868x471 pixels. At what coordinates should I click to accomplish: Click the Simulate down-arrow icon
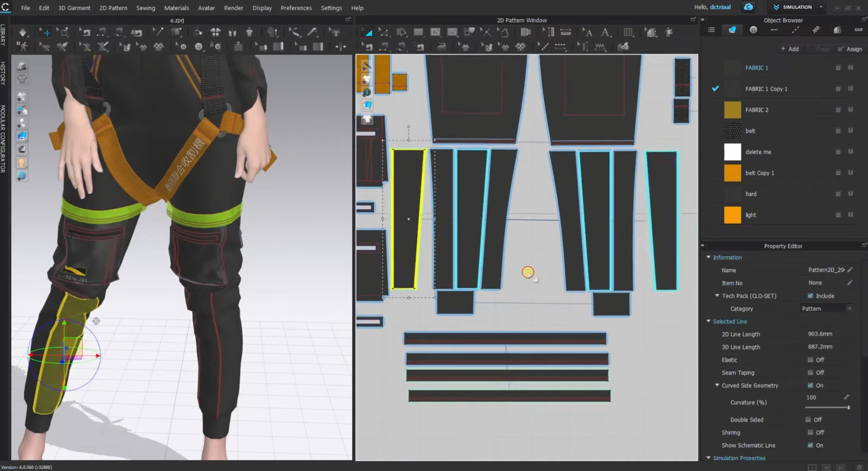22,32
